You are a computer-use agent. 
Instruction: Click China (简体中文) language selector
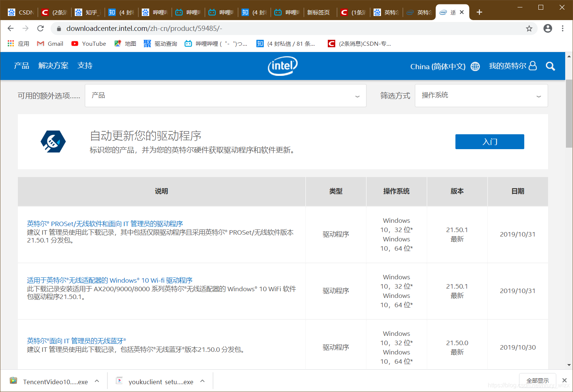click(x=438, y=67)
